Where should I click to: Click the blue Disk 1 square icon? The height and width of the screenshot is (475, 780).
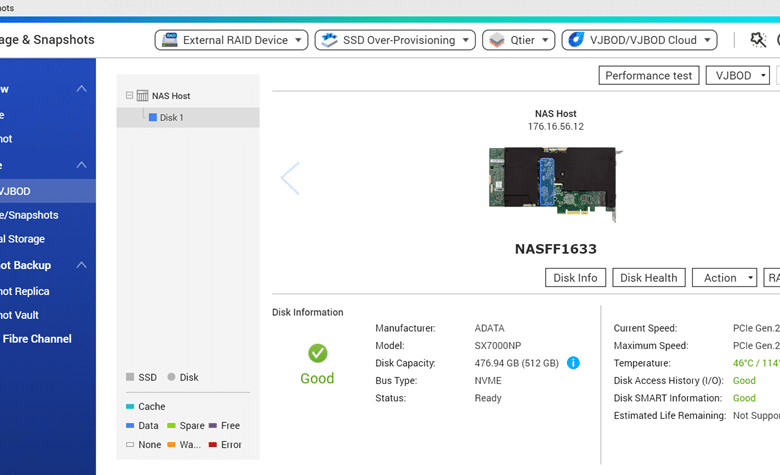[153, 117]
